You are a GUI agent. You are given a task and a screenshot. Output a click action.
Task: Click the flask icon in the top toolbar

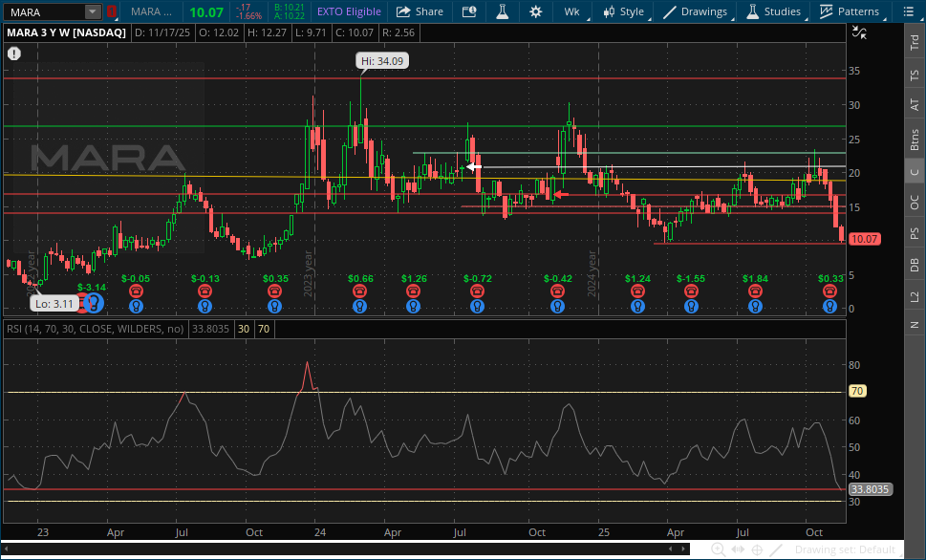coord(503,11)
